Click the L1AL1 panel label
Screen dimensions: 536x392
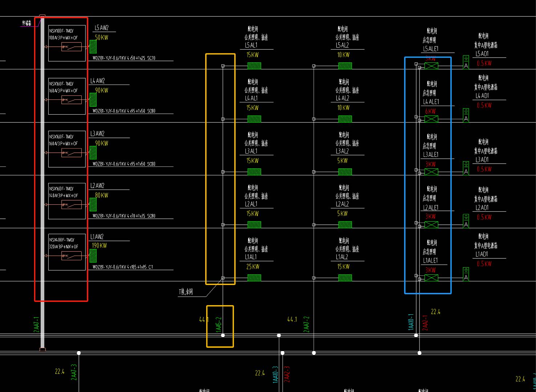[x=251, y=257]
